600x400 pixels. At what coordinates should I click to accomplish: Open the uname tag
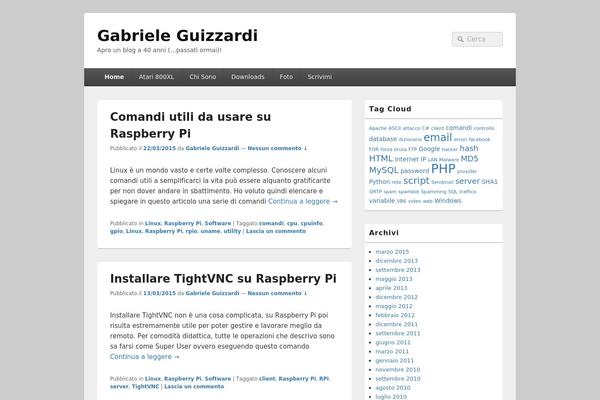click(210, 231)
